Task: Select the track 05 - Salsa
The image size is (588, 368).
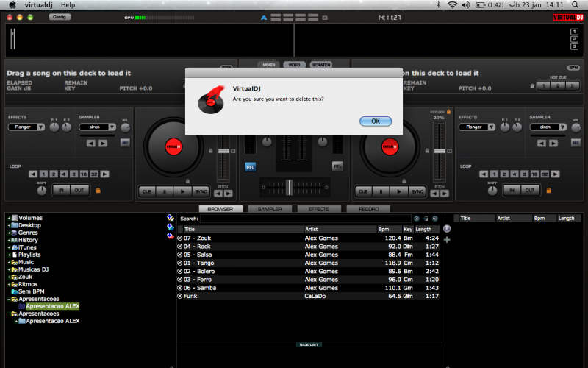Action: point(197,255)
